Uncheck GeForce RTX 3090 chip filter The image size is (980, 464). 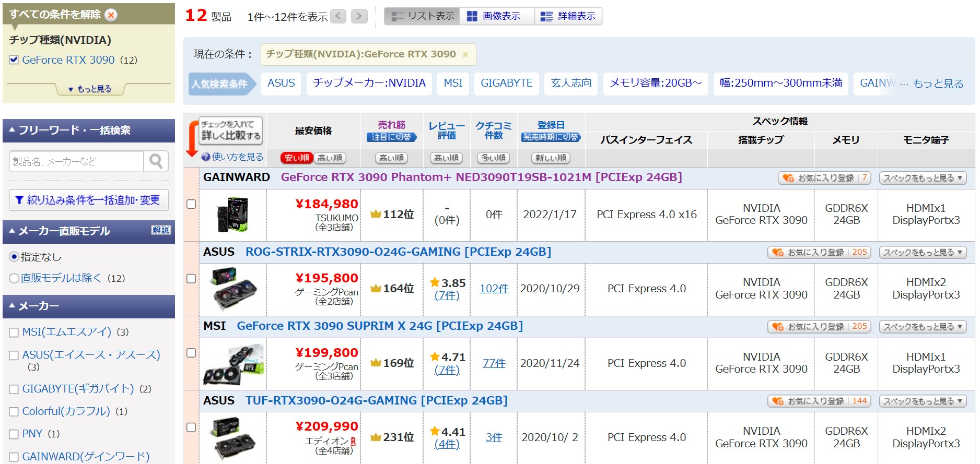14,60
